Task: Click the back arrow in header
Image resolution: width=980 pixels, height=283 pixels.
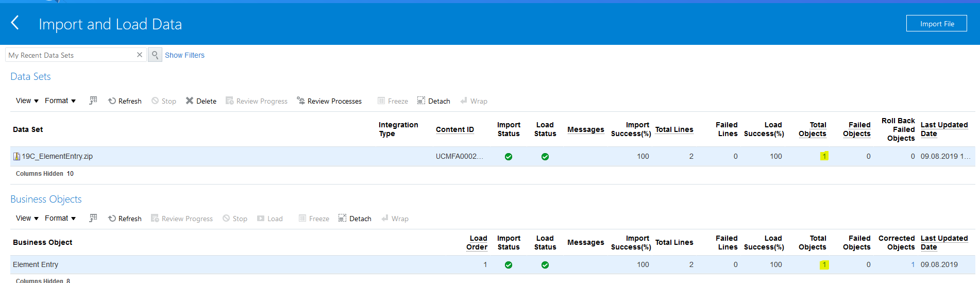Action: point(15,23)
